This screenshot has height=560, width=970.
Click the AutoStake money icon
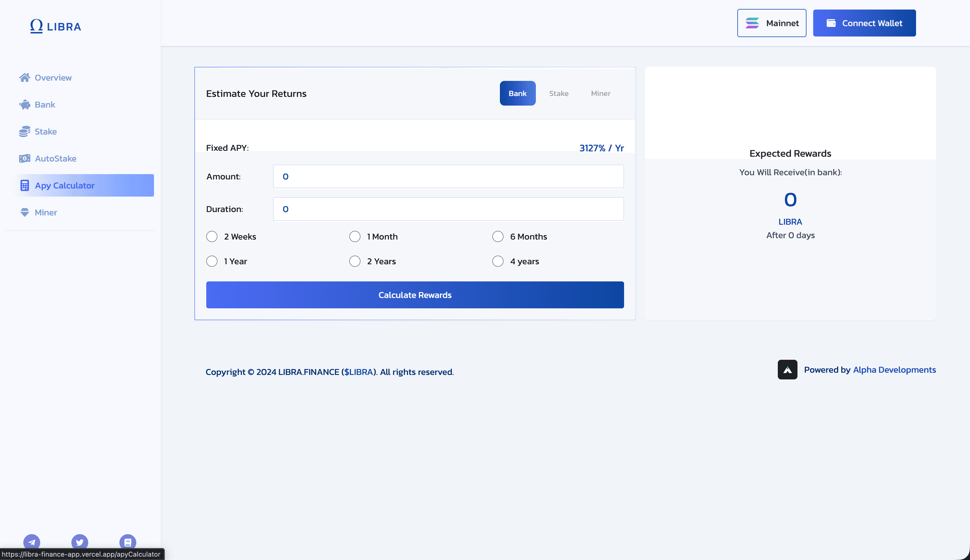(x=25, y=158)
